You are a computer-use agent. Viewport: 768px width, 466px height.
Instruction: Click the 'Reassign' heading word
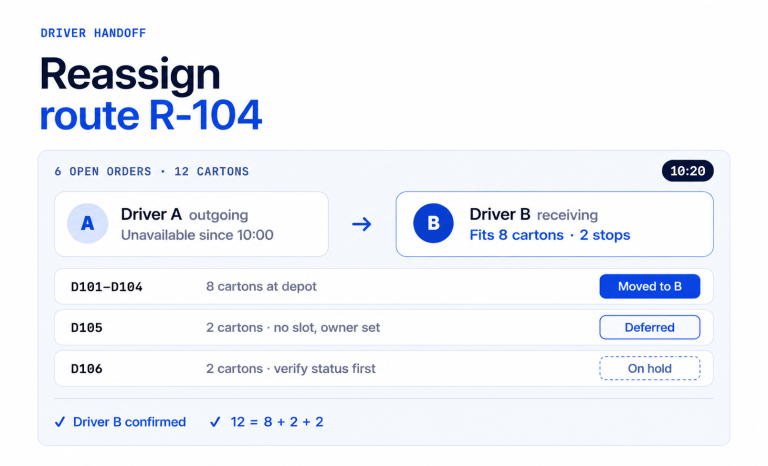tap(130, 74)
